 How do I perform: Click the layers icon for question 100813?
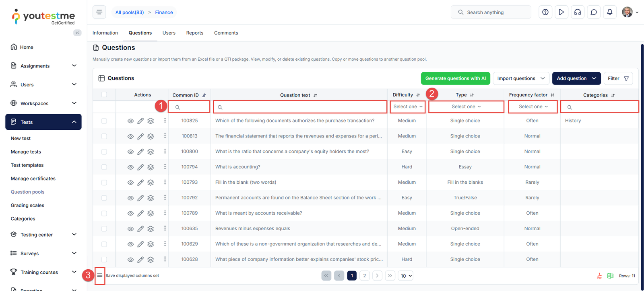pos(151,136)
